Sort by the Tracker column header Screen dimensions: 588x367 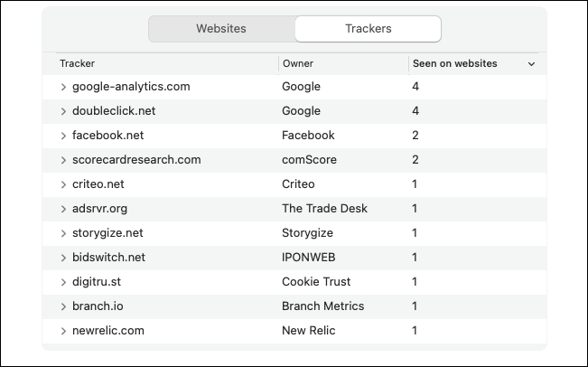coord(78,63)
